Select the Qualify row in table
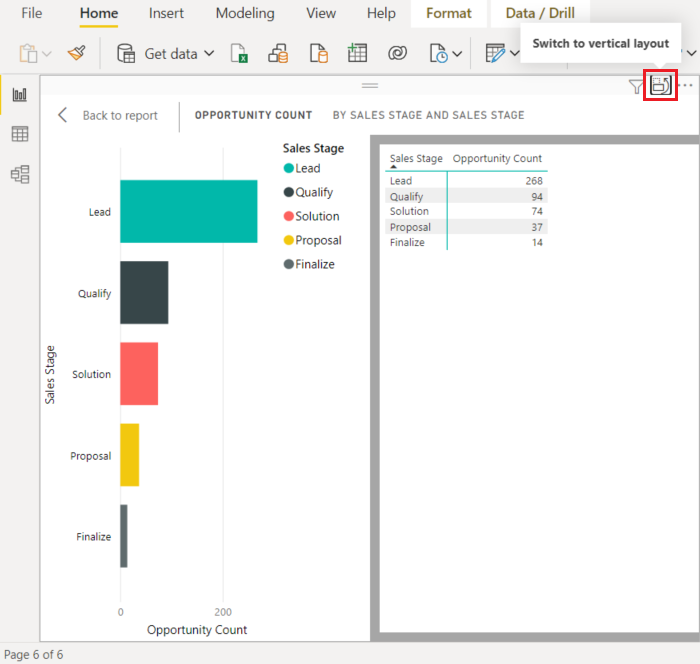 466,196
